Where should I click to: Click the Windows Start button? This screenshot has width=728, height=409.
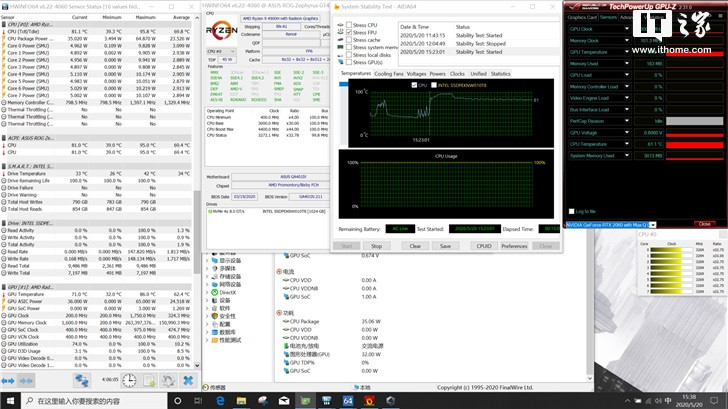[x=8, y=401]
